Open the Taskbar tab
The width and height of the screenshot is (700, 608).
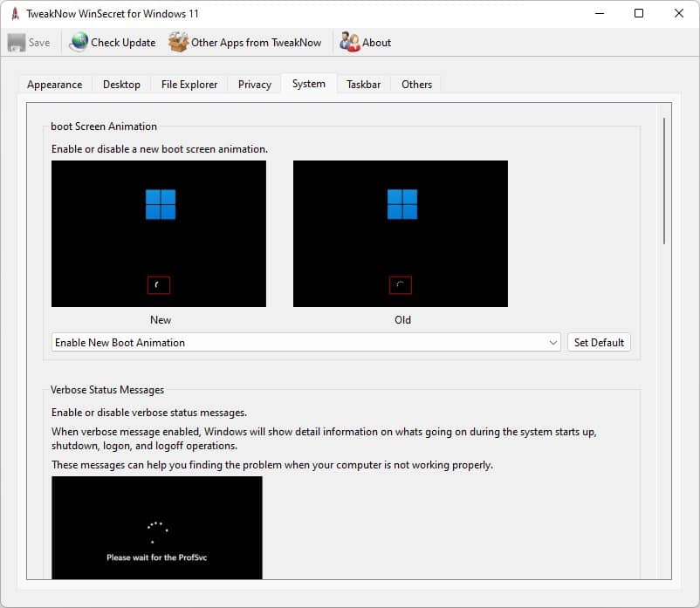click(363, 85)
